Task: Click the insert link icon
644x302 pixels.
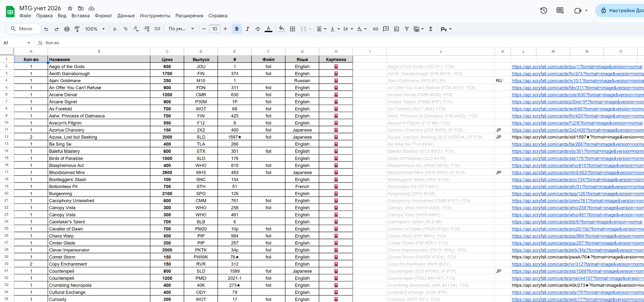Action: click(375, 29)
